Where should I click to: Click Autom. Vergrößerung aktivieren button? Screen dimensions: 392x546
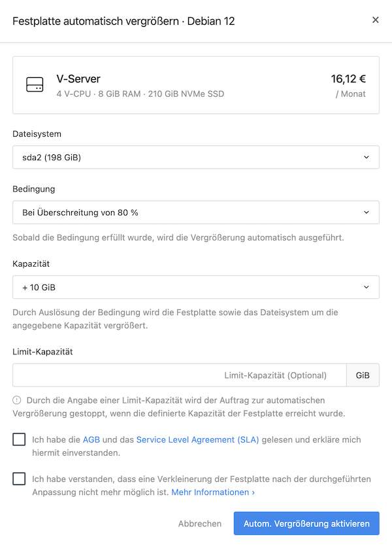point(306,523)
